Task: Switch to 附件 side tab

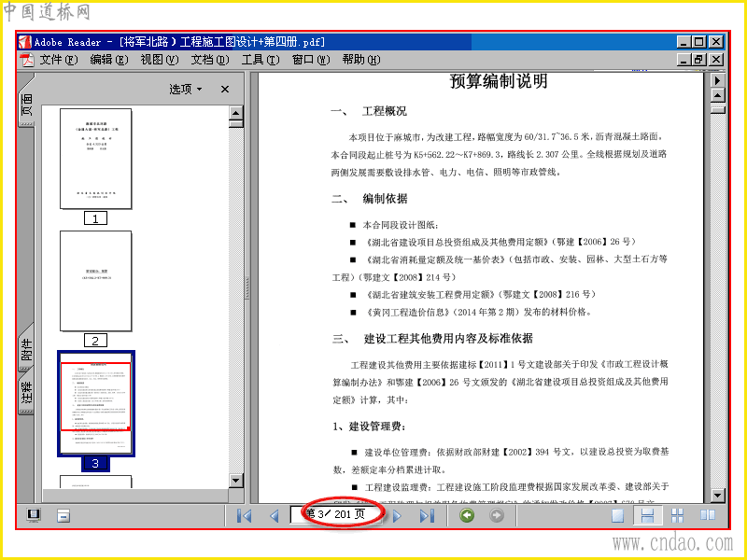Action: 27,347
